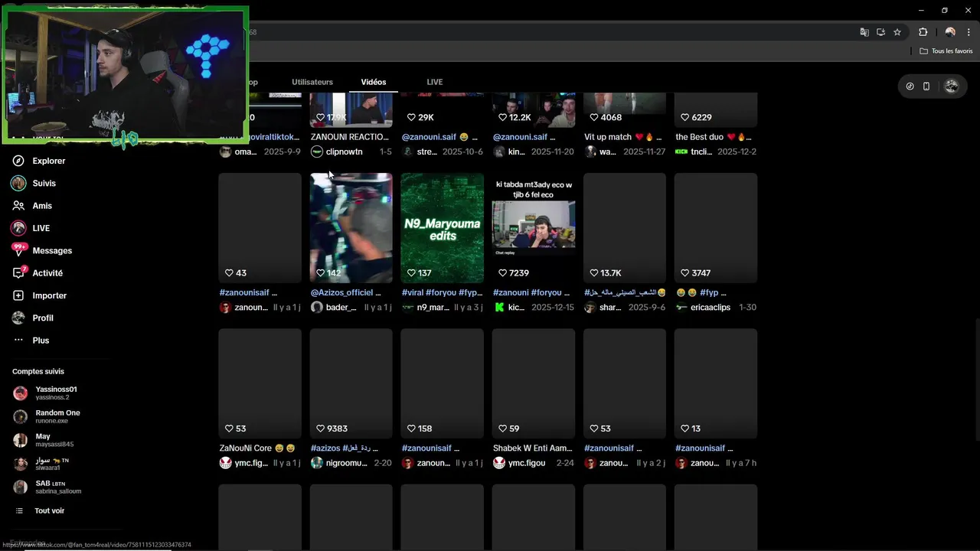Click the install app icon in address bar
Image resolution: width=980 pixels, height=551 pixels.
(x=880, y=32)
